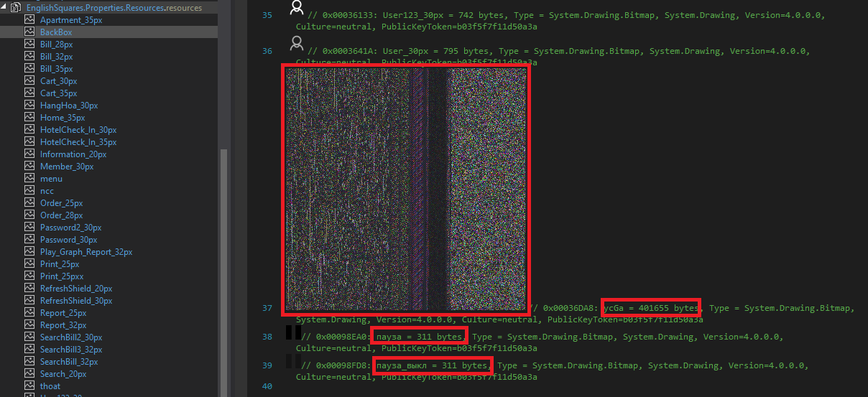Click the large noisy ycGa bitmap preview
This screenshot has height=397, width=868.
click(x=406, y=190)
